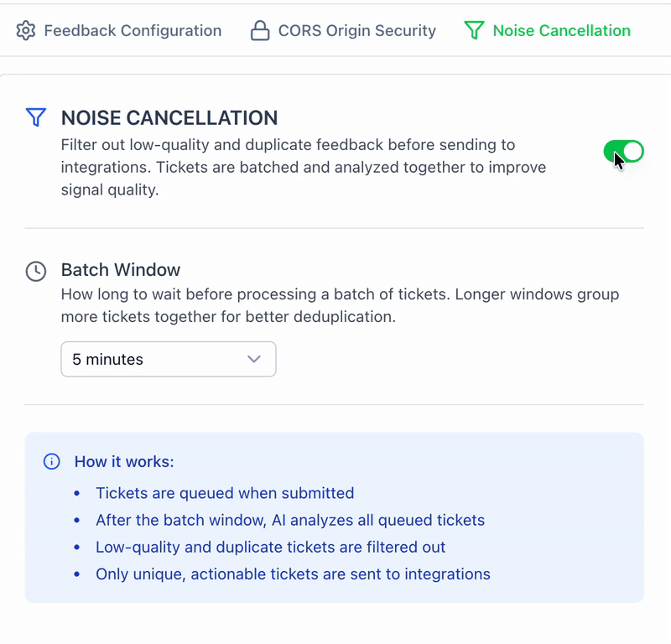Click the info circle icon beside How it works

coord(51,461)
